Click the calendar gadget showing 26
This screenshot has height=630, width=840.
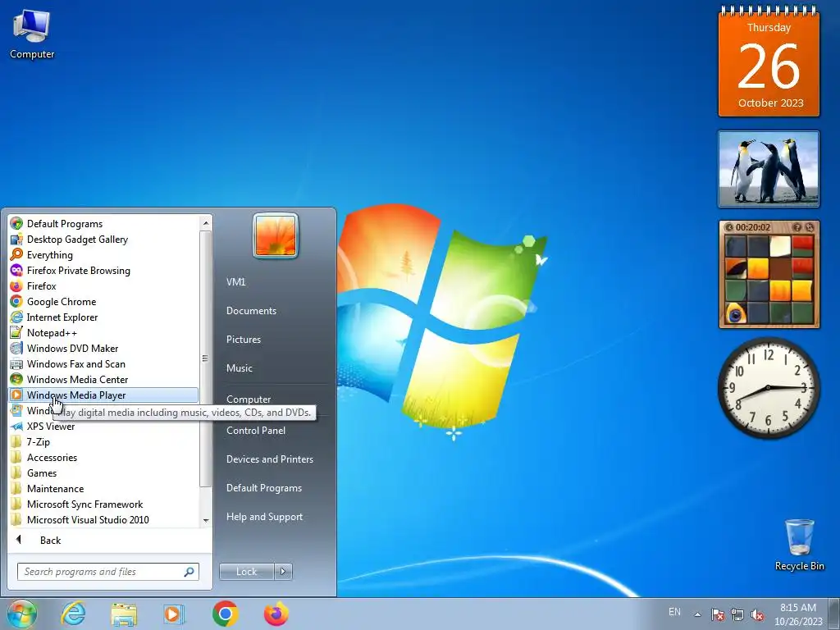click(769, 62)
